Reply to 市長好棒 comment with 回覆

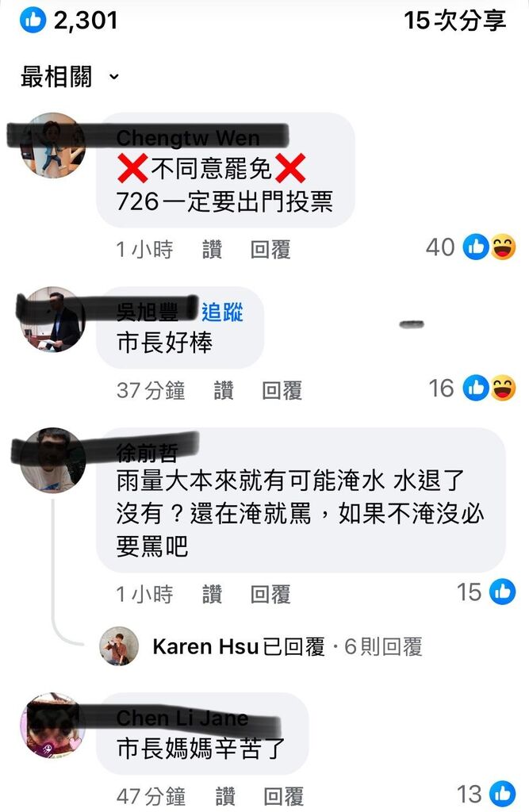pos(282,390)
